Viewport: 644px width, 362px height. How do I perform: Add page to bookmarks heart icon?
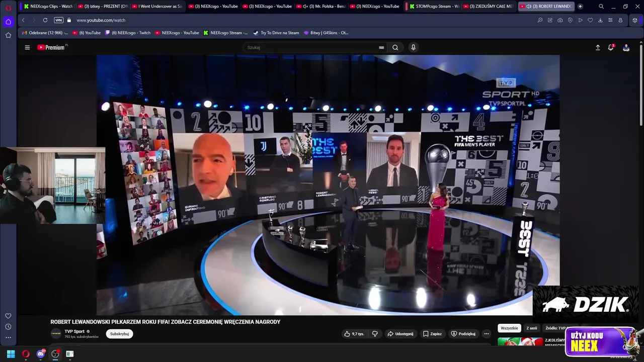click(x=590, y=20)
